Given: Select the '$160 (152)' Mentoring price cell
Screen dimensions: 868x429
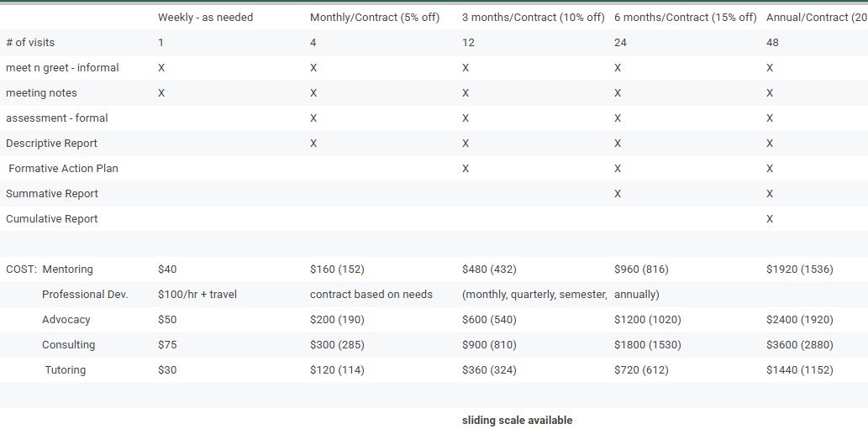Looking at the screenshot, I should coord(337,269).
